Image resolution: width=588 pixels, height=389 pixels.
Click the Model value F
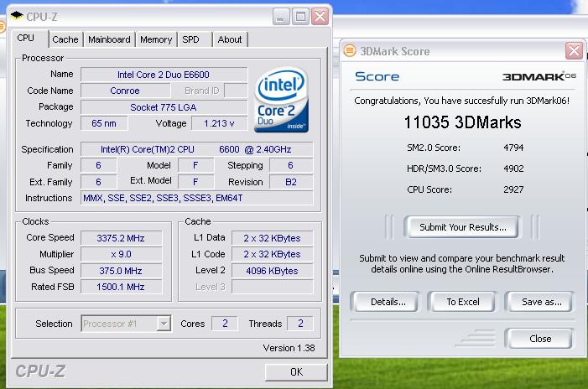pyautogui.click(x=195, y=165)
